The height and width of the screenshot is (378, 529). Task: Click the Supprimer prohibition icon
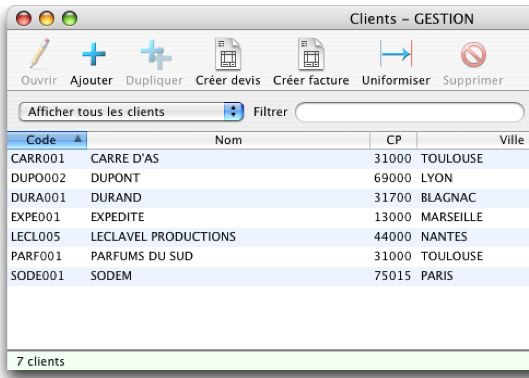[x=473, y=54]
